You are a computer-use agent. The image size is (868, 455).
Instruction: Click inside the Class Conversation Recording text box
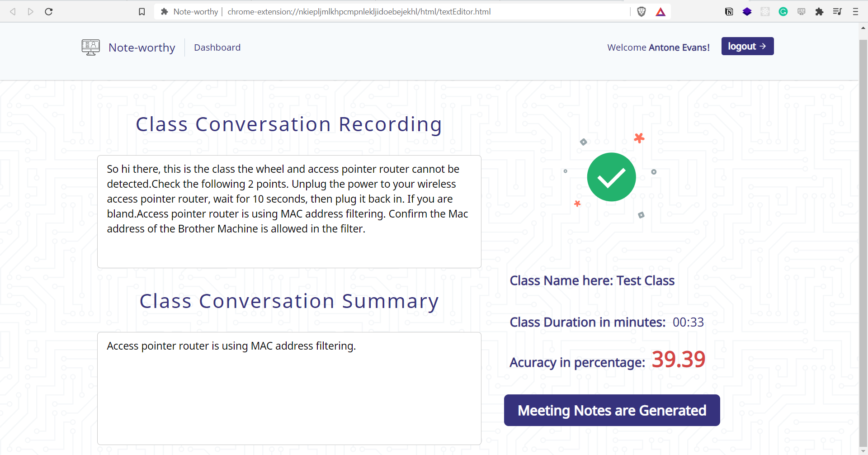tap(289, 212)
